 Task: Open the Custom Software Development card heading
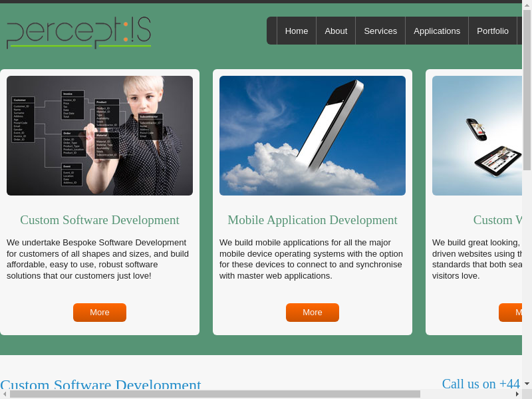pos(100,220)
